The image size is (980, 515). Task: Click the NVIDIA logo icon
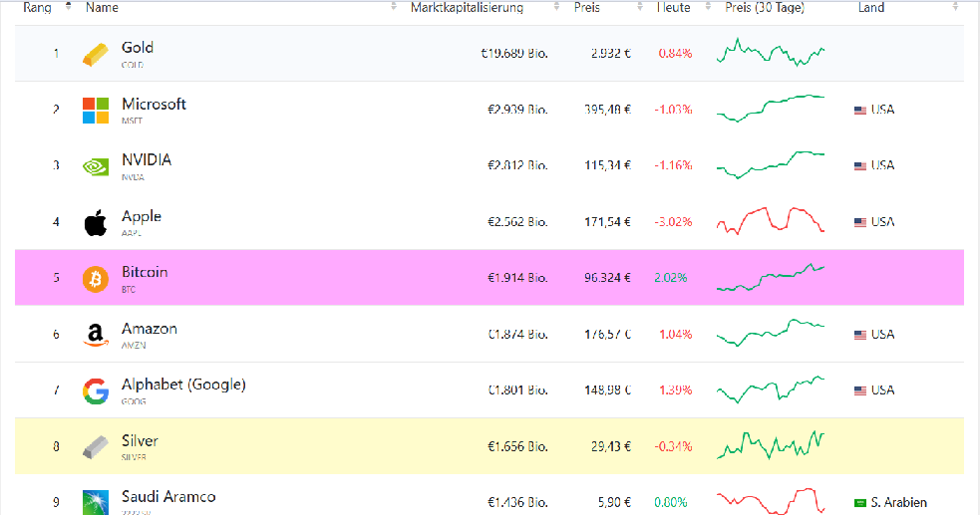click(96, 166)
